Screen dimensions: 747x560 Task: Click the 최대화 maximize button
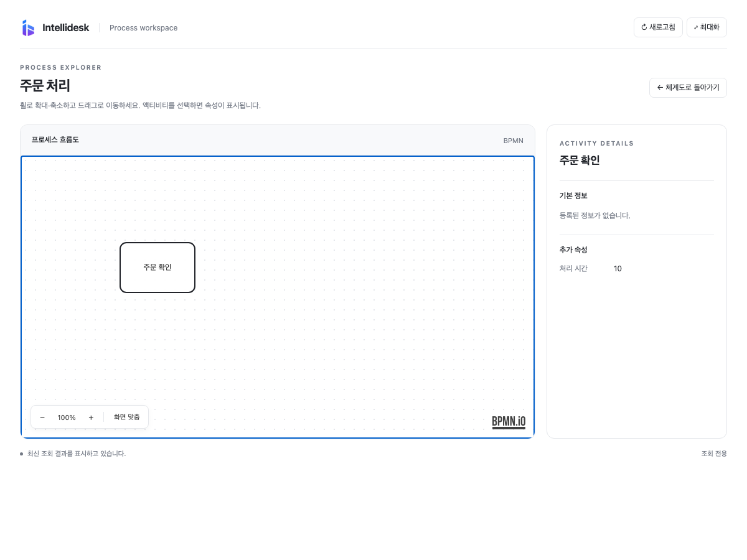[x=707, y=27]
